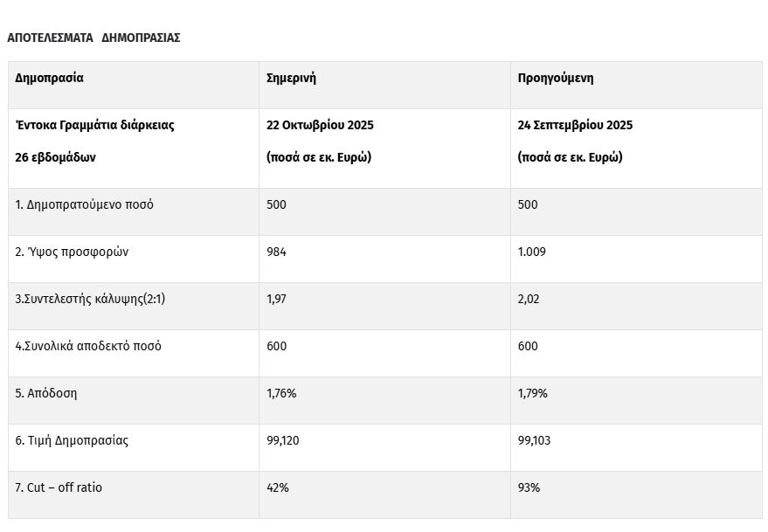This screenshot has width=768, height=532.
Task: Click the coverage ratio value 1,97
Action: point(277,299)
